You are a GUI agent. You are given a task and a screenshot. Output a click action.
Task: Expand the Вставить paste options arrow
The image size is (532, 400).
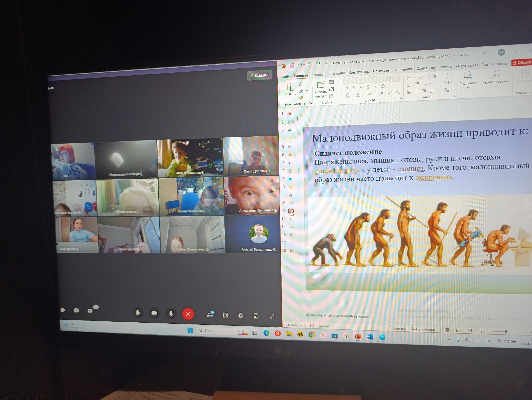[290, 98]
